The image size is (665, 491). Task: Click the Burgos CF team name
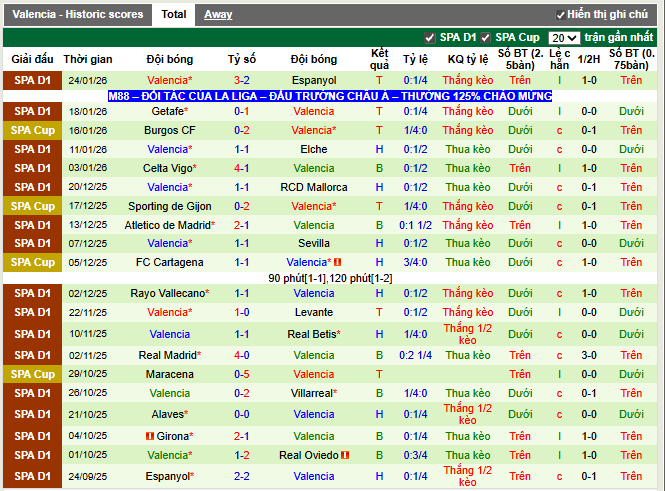[x=170, y=130]
